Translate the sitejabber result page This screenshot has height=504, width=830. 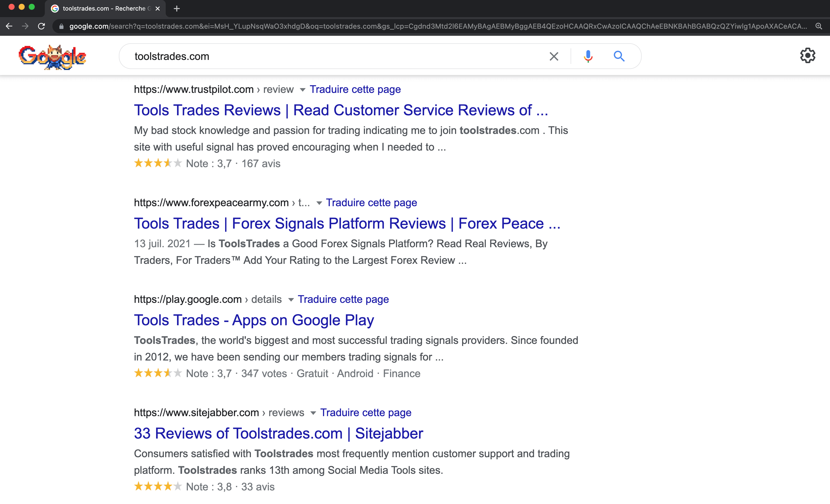point(366,413)
